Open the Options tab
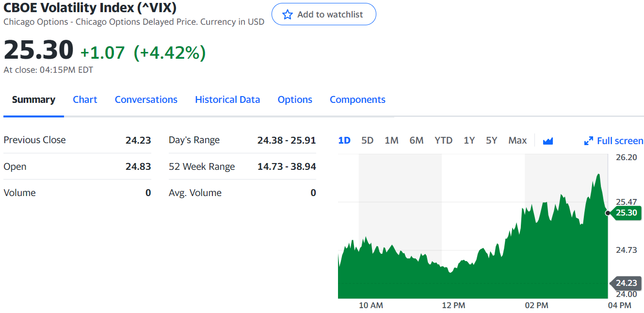Image resolution: width=644 pixels, height=313 pixels. [x=295, y=99]
